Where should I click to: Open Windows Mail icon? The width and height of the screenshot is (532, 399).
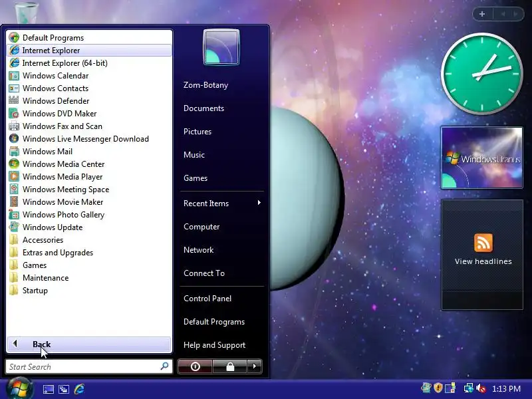[x=14, y=152]
